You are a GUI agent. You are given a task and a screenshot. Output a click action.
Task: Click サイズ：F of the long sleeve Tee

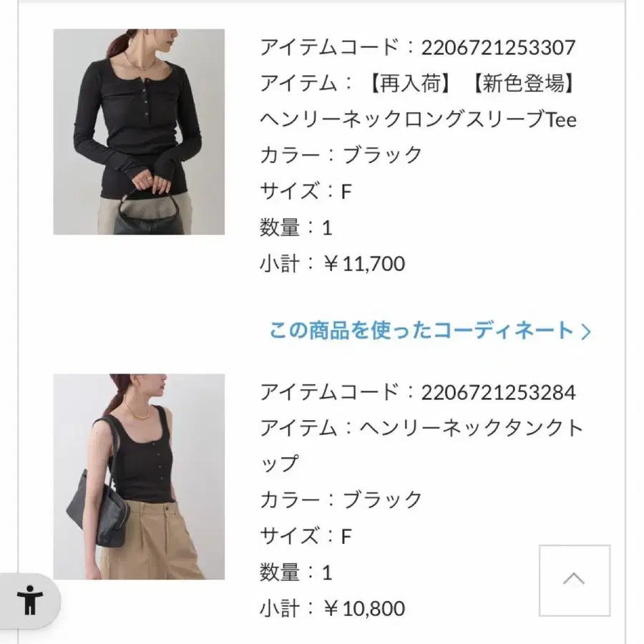[306, 191]
